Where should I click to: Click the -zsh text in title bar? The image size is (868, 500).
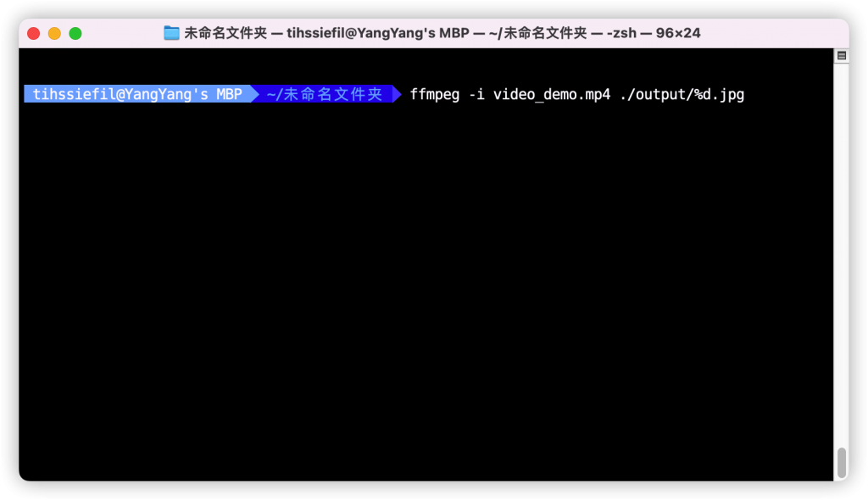[621, 33]
